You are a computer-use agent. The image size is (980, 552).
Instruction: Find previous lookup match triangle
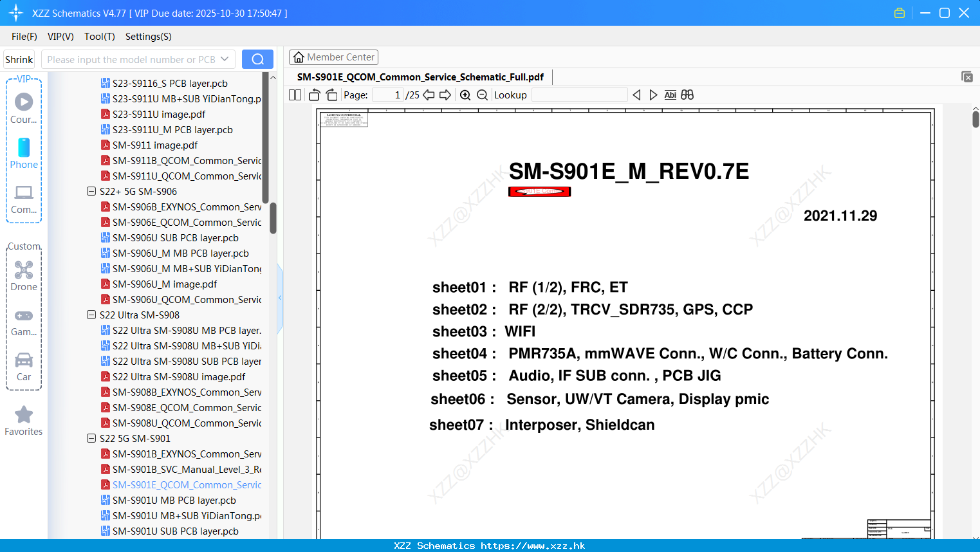[636, 95]
